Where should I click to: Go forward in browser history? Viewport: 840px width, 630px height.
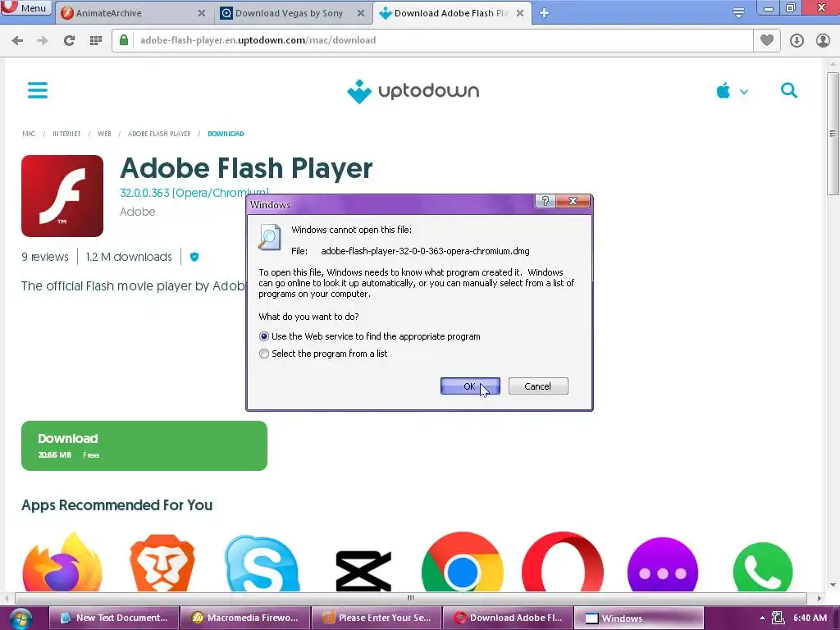click(43, 40)
